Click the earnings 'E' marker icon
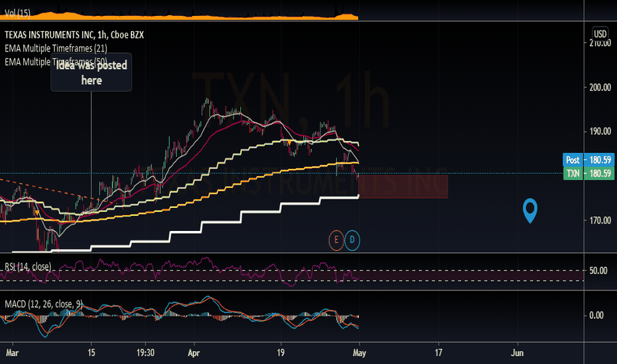Screen dimensions: 617x364 (x=336, y=240)
